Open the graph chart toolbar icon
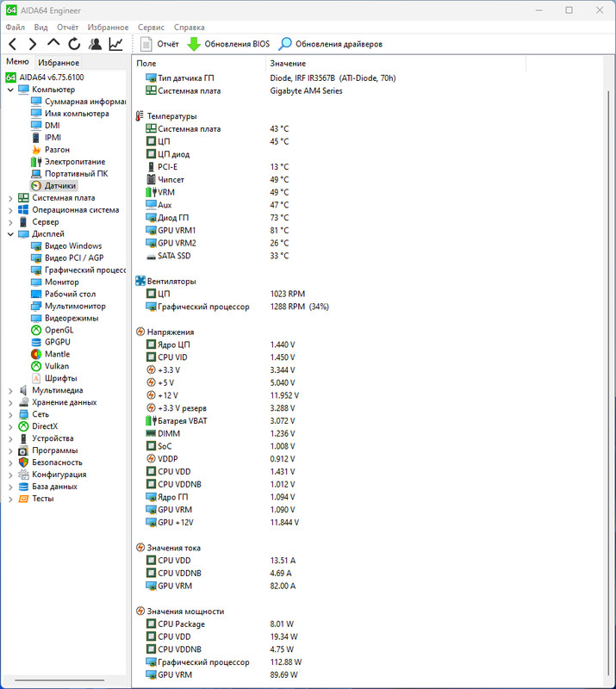The image size is (616, 689). point(115,44)
